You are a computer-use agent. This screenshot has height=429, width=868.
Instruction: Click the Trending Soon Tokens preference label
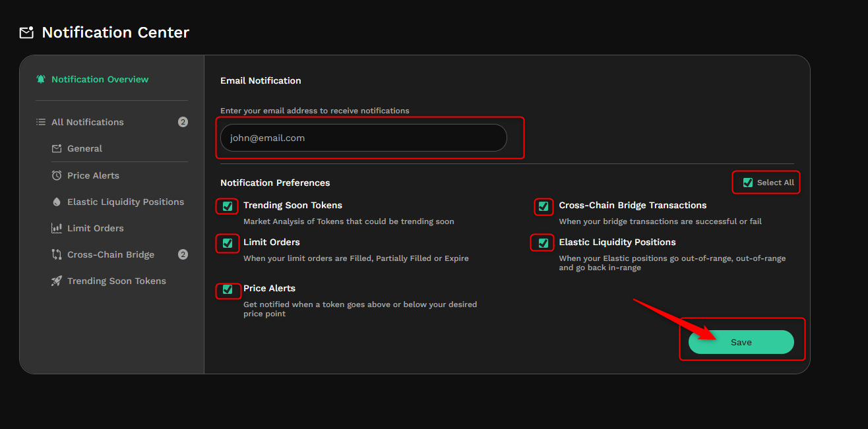[293, 205]
